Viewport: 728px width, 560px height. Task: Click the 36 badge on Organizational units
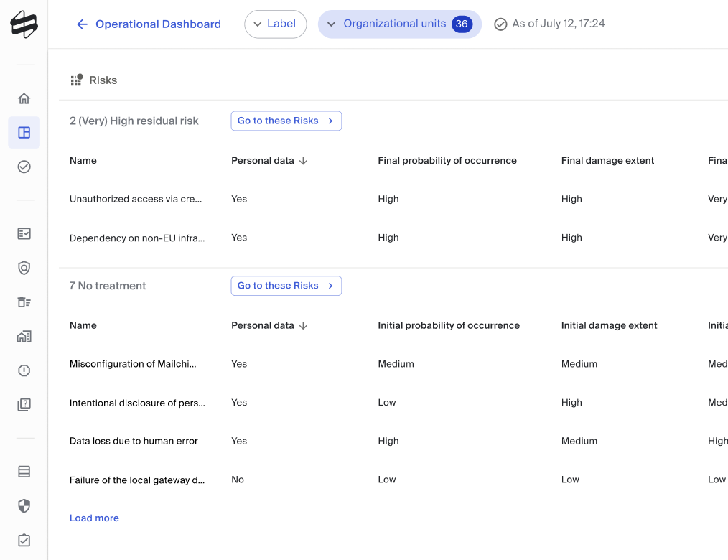[462, 24]
